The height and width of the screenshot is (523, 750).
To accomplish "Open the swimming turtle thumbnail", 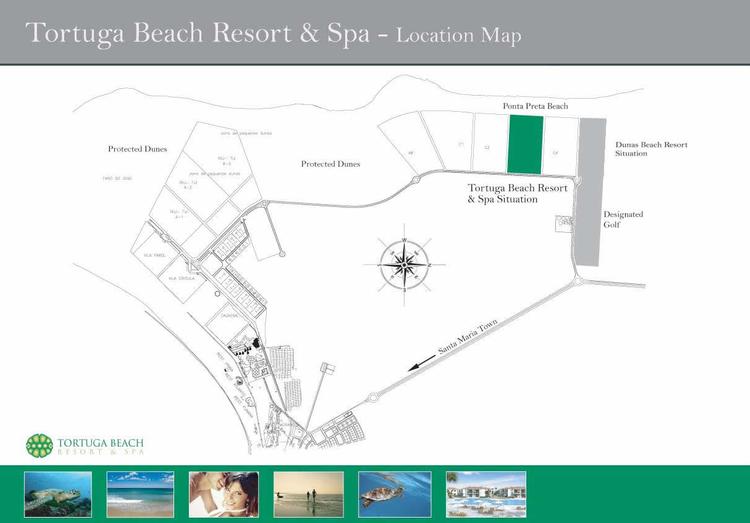I will click(x=395, y=494).
